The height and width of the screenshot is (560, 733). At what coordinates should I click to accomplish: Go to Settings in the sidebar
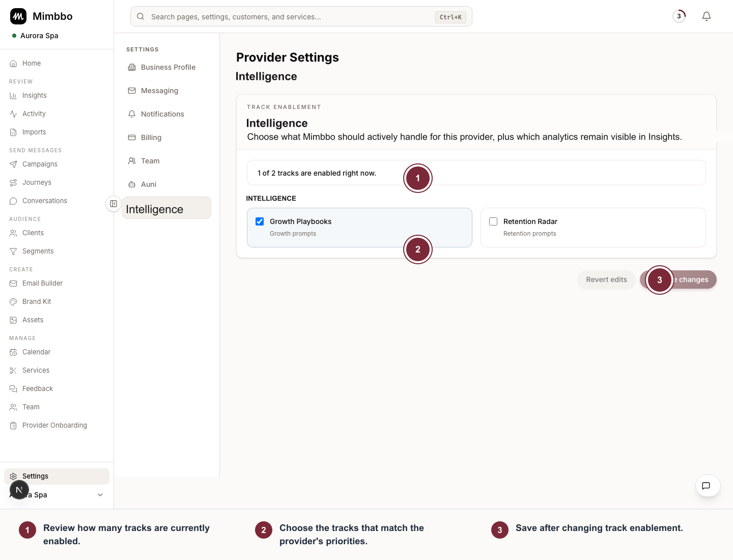[57, 477]
